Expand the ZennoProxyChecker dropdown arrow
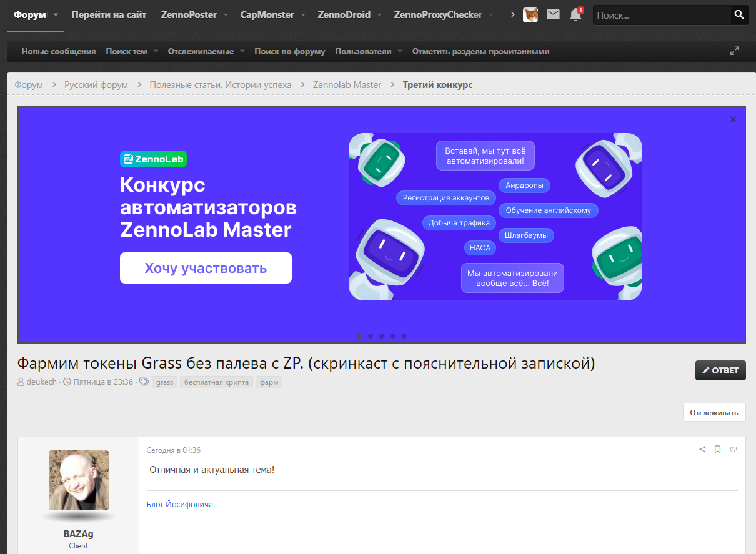 coord(491,15)
